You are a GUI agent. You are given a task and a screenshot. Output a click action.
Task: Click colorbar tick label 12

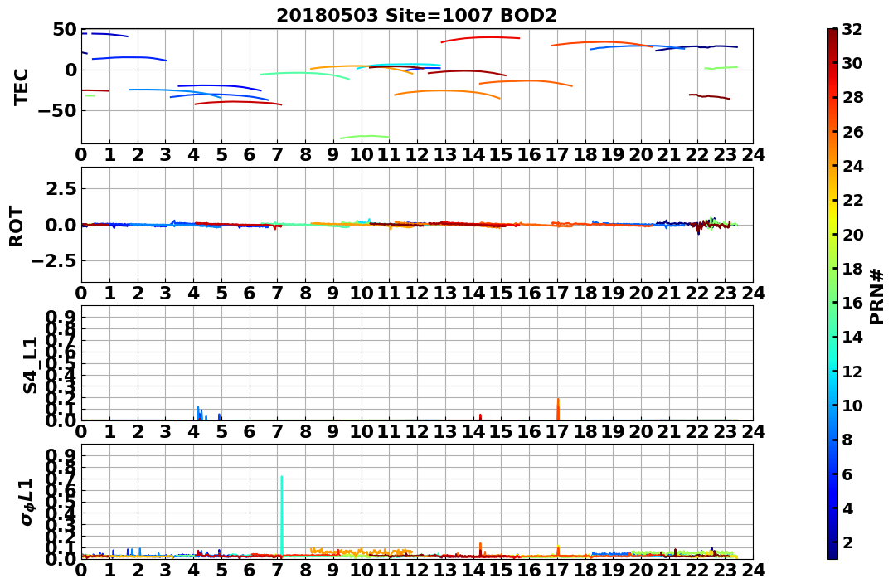tap(852, 371)
